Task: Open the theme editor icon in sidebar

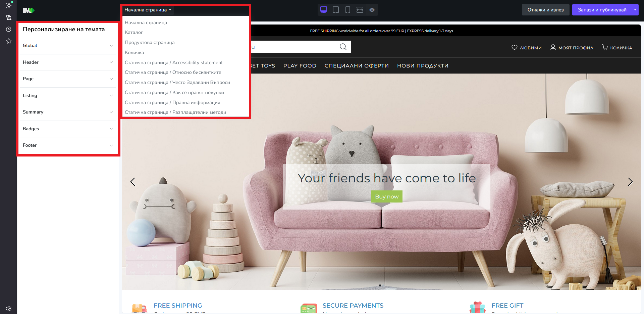Action: click(x=9, y=17)
